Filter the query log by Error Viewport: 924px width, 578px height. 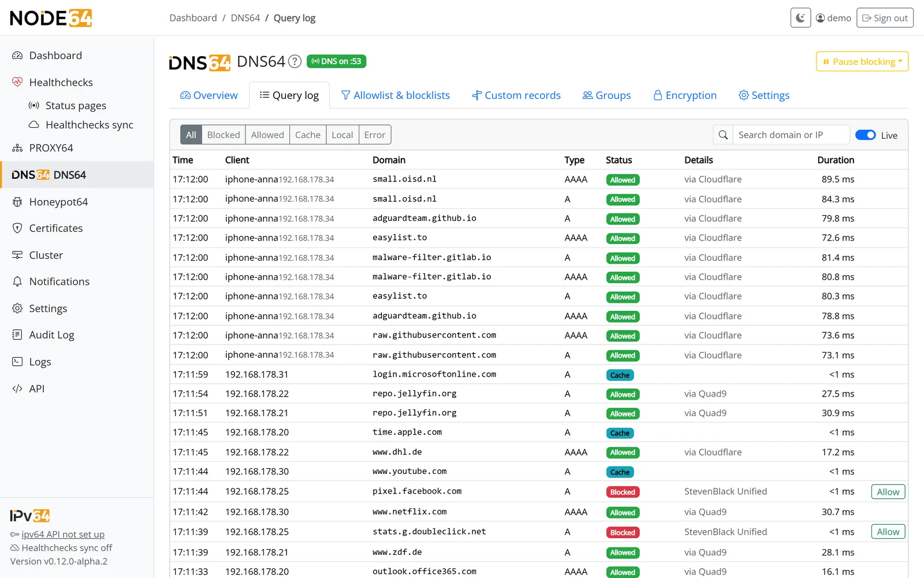[375, 135]
